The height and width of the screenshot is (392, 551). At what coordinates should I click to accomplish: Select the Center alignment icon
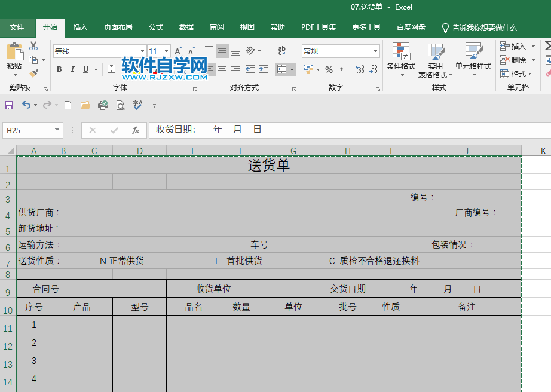(222, 69)
